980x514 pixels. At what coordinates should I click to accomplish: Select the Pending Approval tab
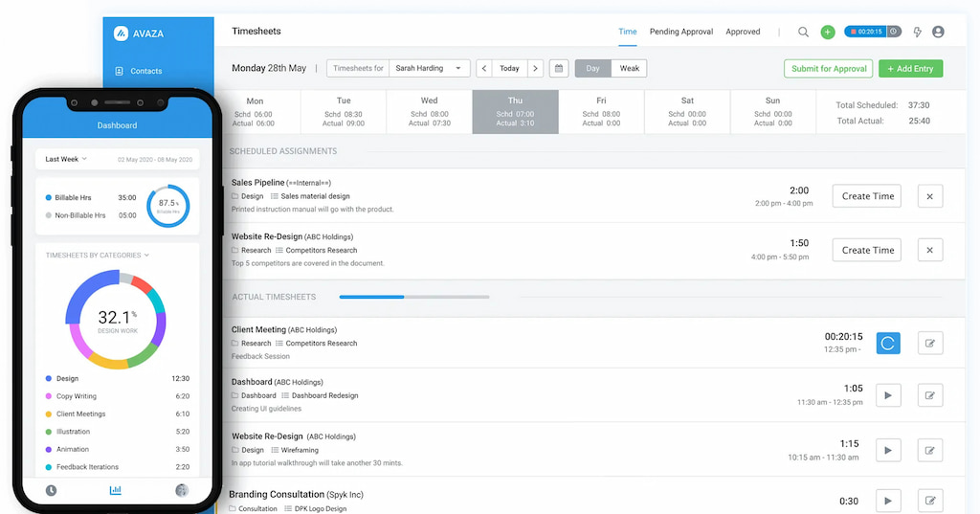pyautogui.click(x=681, y=32)
